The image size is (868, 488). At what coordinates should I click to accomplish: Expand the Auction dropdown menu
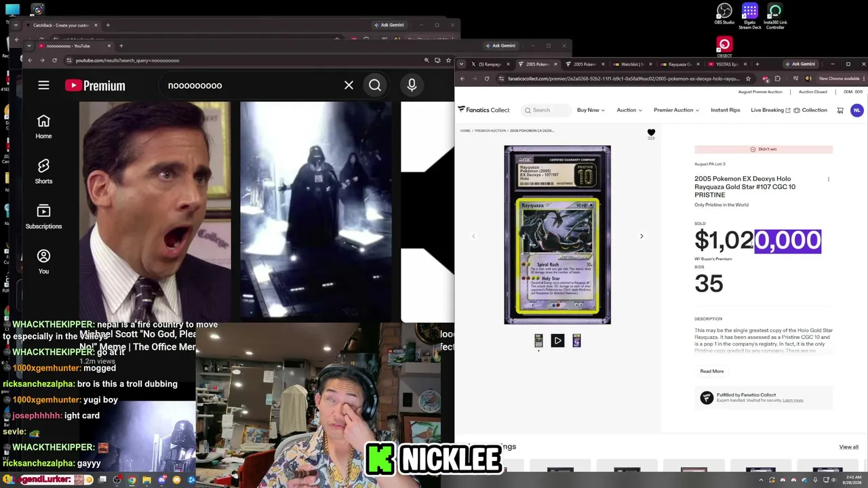tap(629, 110)
